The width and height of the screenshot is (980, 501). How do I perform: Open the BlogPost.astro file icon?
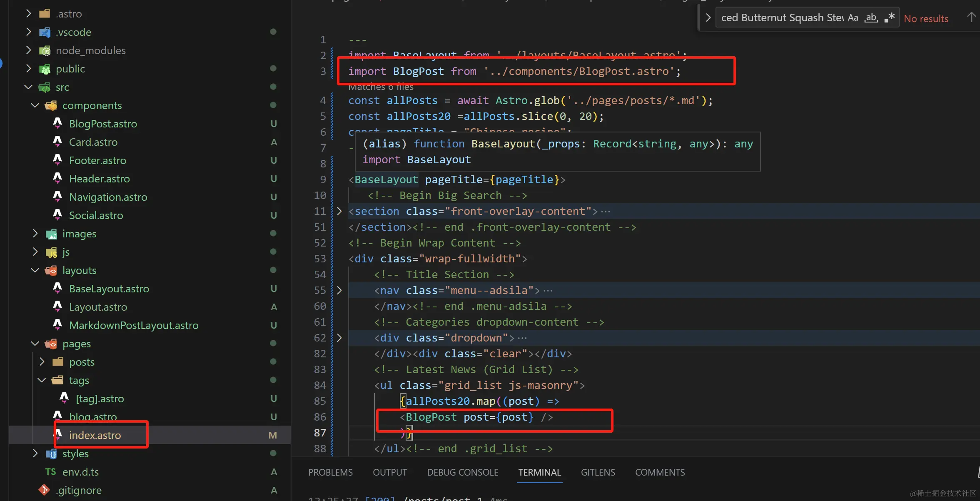[x=58, y=123]
